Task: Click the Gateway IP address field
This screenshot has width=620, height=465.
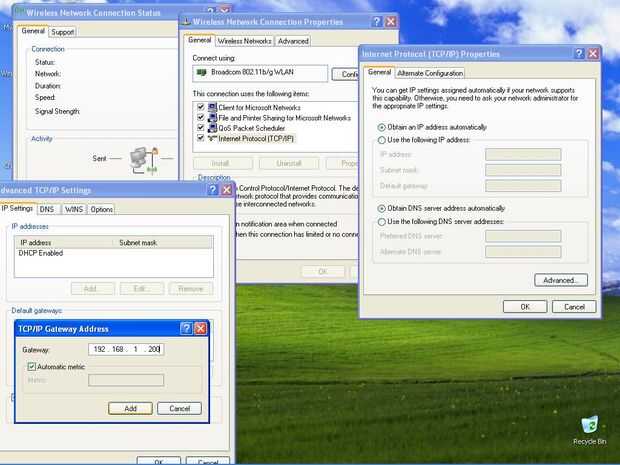Action: coord(126,349)
